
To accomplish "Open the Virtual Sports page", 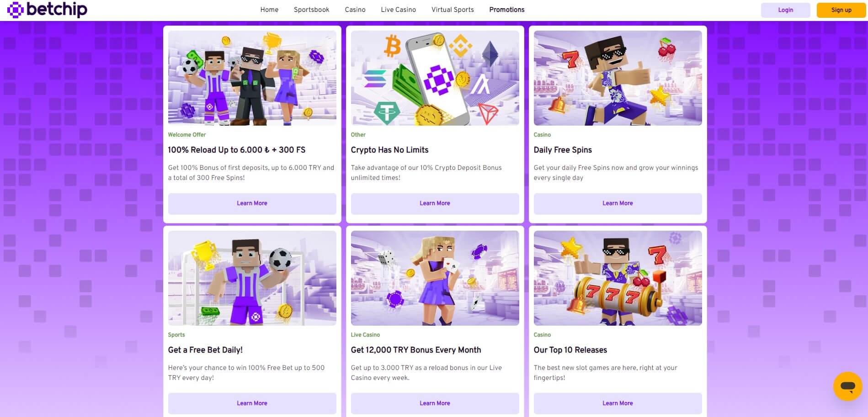I will click(453, 10).
